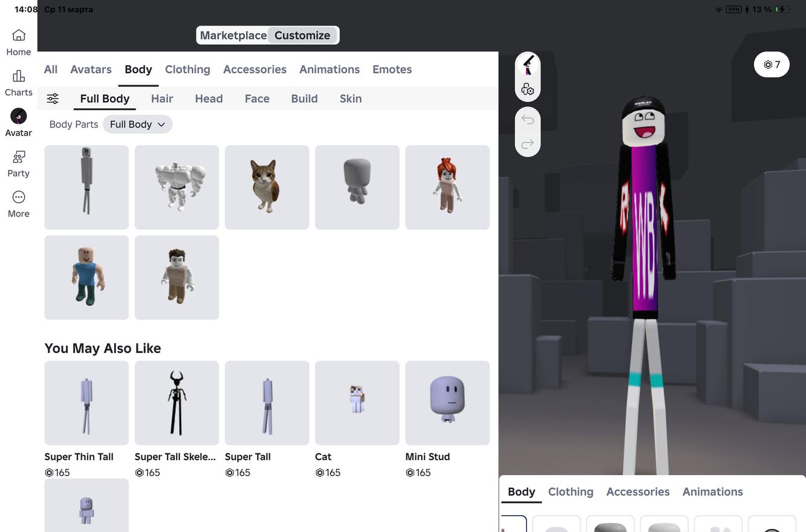Screen dimensions: 806x532
Task: Click the filter sliders icon
Action: (x=53, y=99)
